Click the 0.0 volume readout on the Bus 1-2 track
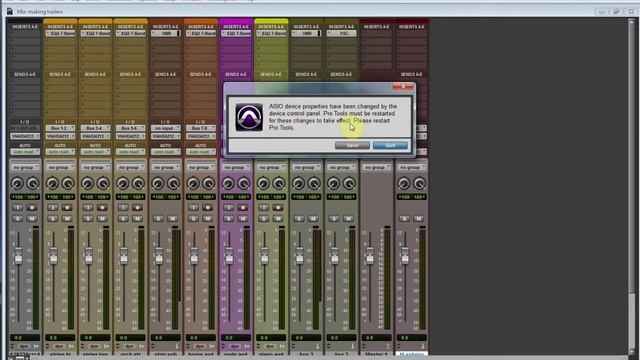Screen dimensions: 640x360 [x=60, y=338]
